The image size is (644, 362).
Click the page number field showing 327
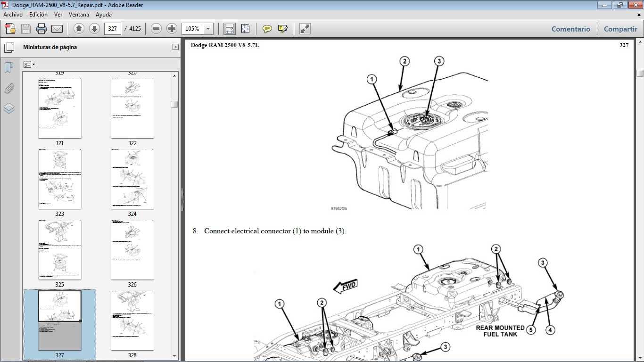coord(113,29)
